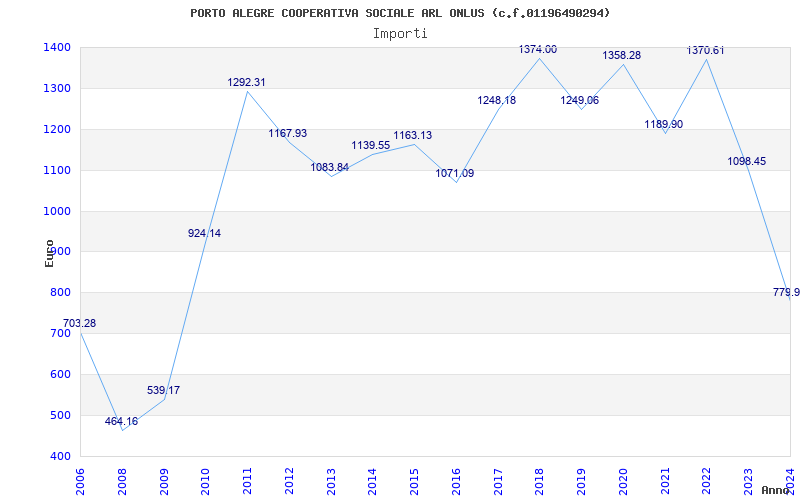This screenshot has height=500, width=800.
Task: Click the 1249.06 data label
Action: [580, 101]
